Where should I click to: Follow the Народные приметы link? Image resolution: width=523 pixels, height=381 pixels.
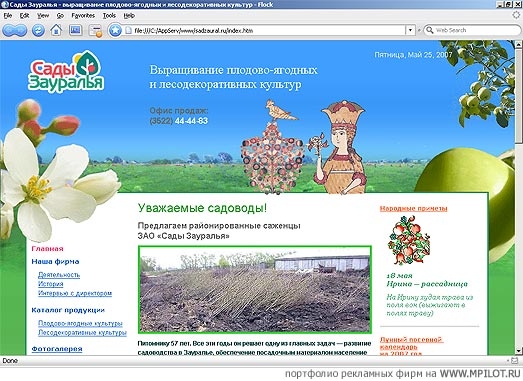click(x=414, y=209)
